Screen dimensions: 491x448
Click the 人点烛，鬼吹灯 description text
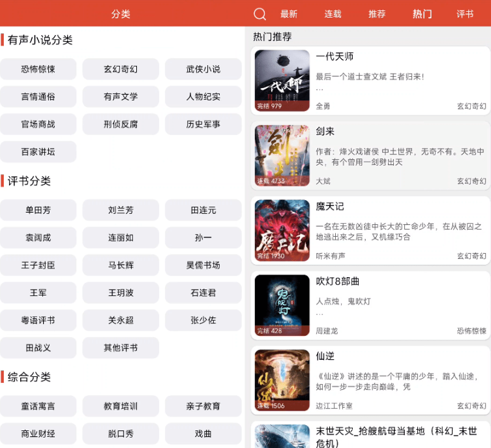(x=343, y=301)
